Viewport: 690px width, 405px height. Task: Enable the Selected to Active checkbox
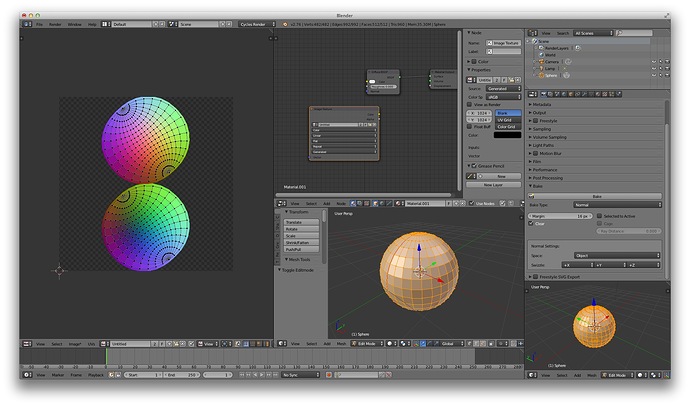[x=599, y=216]
